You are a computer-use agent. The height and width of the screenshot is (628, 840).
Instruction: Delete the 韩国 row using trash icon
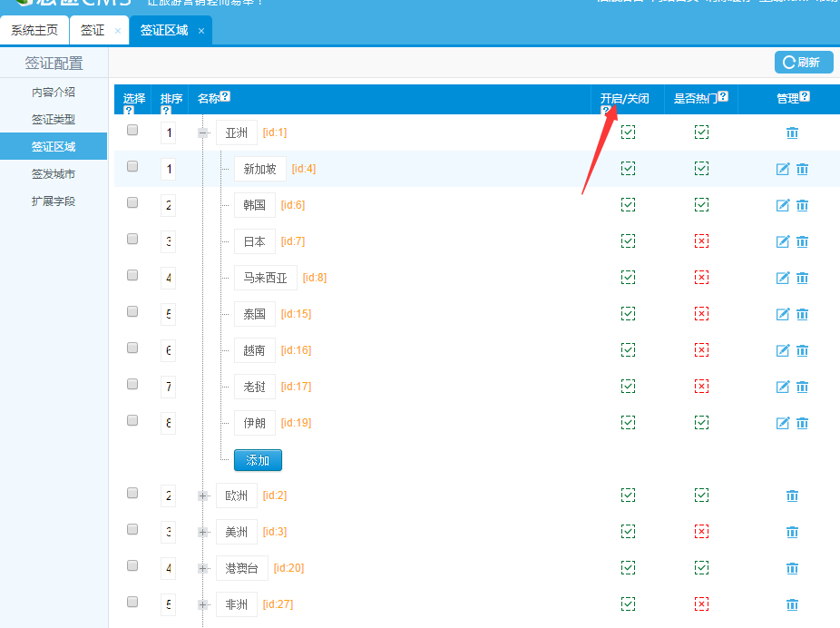click(802, 205)
